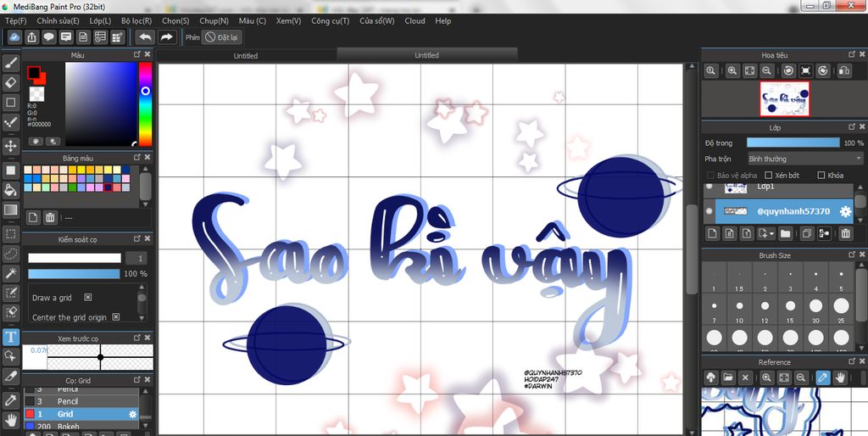Select the Eraser tool
The width and height of the screenshot is (868, 436).
click(10, 82)
